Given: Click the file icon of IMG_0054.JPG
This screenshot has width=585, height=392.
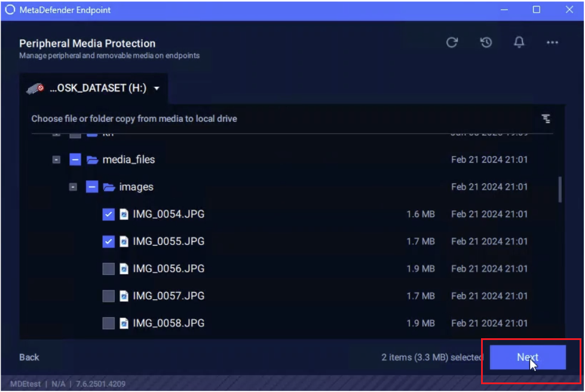Looking at the screenshot, I should coord(124,215).
